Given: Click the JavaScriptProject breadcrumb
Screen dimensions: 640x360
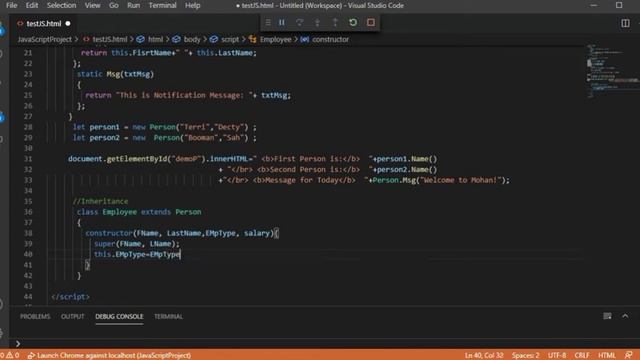Looking at the screenshot, I should [x=44, y=40].
